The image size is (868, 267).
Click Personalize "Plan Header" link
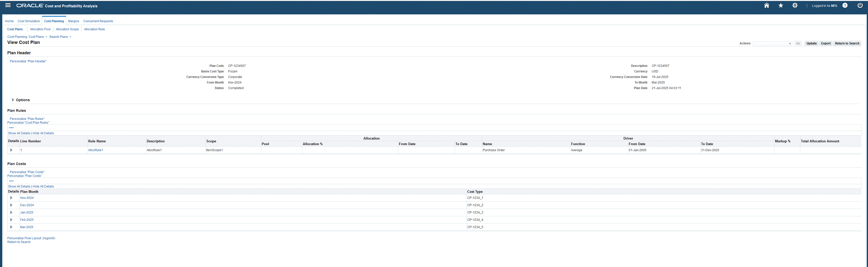tap(28, 61)
